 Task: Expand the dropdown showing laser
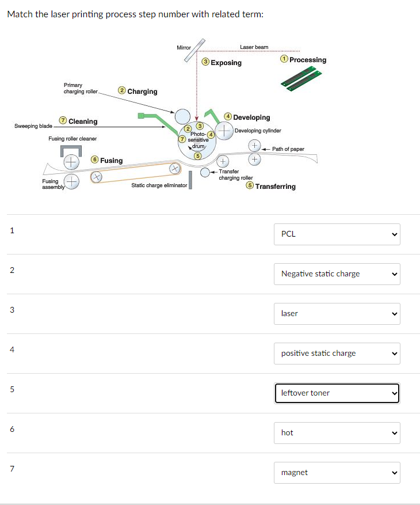(x=337, y=314)
